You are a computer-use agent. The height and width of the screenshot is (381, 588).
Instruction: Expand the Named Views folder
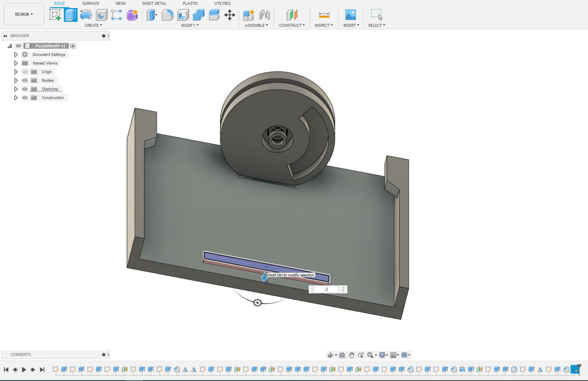tap(16, 63)
